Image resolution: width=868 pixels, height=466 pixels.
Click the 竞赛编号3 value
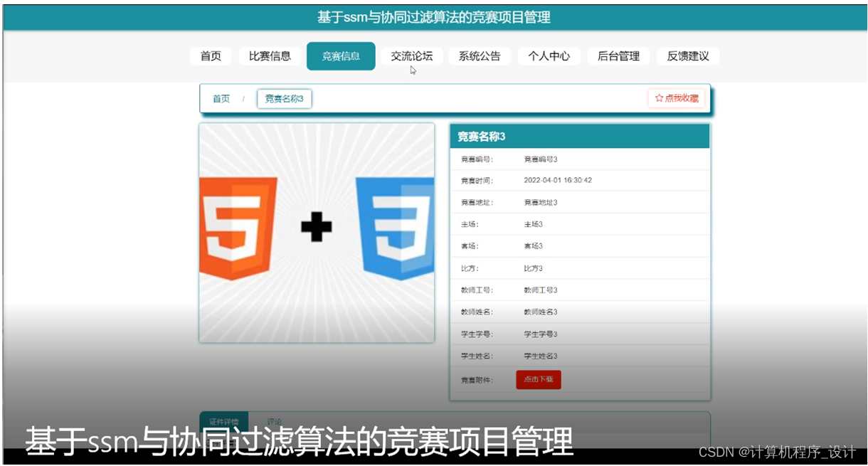click(541, 159)
